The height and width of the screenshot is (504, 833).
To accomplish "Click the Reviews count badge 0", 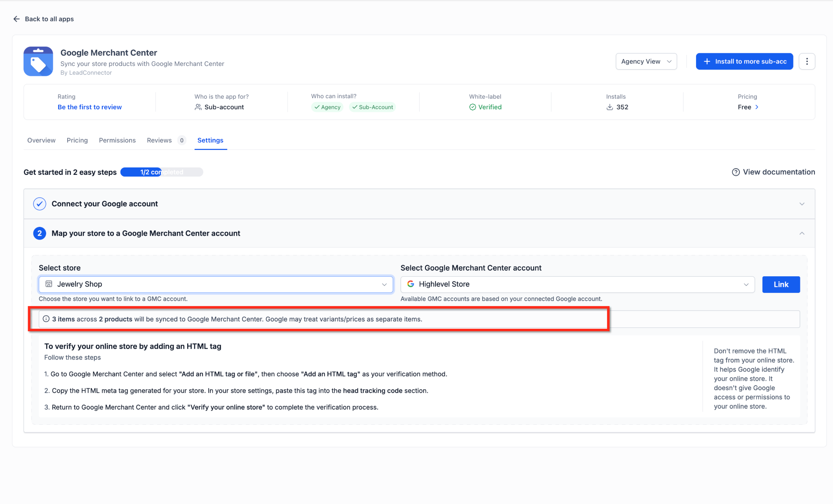I will pyautogui.click(x=182, y=140).
